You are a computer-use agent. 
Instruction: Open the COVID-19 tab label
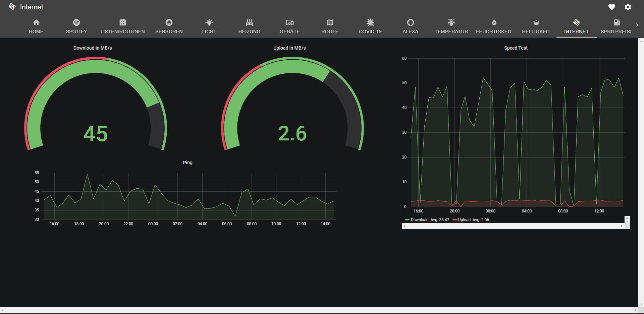tap(370, 32)
